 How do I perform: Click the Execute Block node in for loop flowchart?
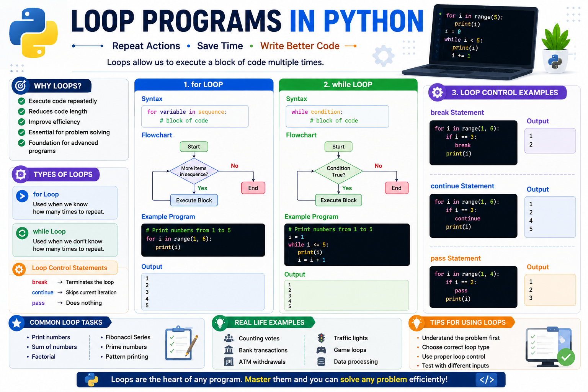click(x=194, y=200)
